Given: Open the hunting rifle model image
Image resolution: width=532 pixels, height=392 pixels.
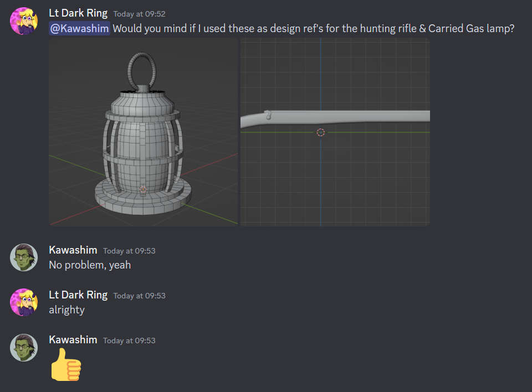Looking at the screenshot, I should coord(335,132).
